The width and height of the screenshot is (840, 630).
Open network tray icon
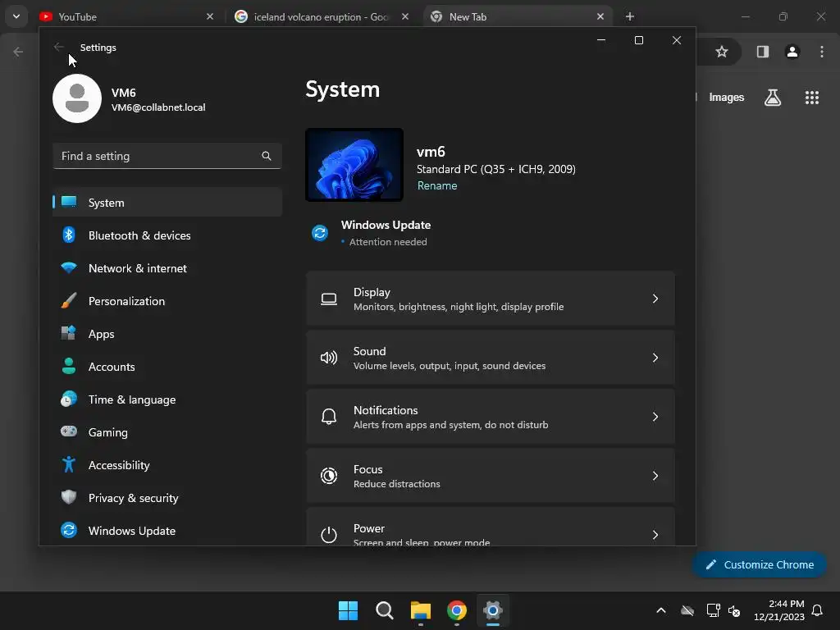713,610
